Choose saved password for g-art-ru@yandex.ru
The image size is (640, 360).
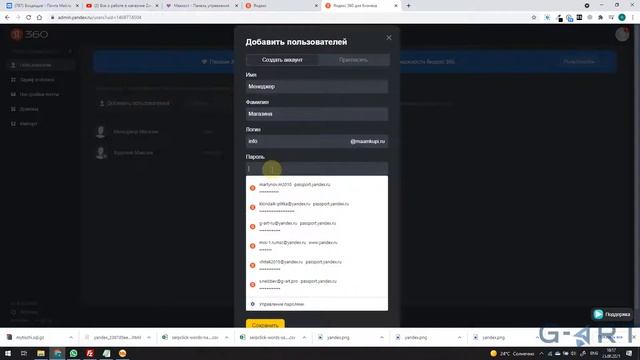click(x=317, y=226)
